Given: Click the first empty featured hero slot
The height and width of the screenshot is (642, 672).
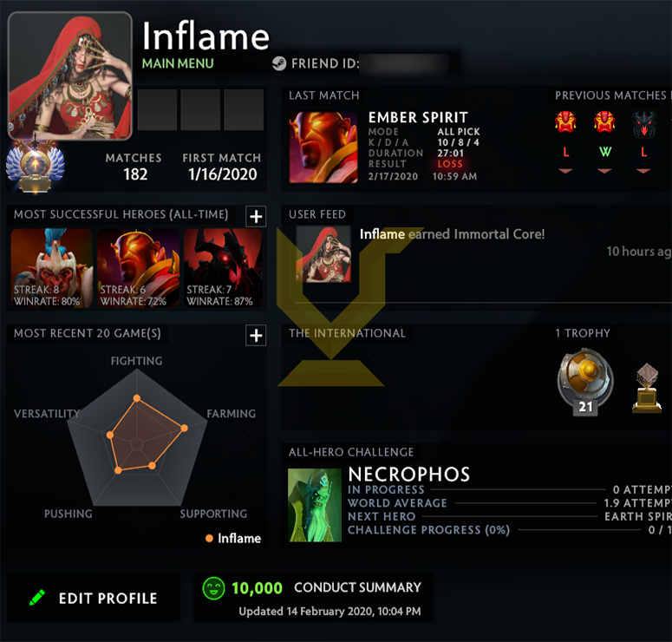Looking at the screenshot, I should click(157, 110).
